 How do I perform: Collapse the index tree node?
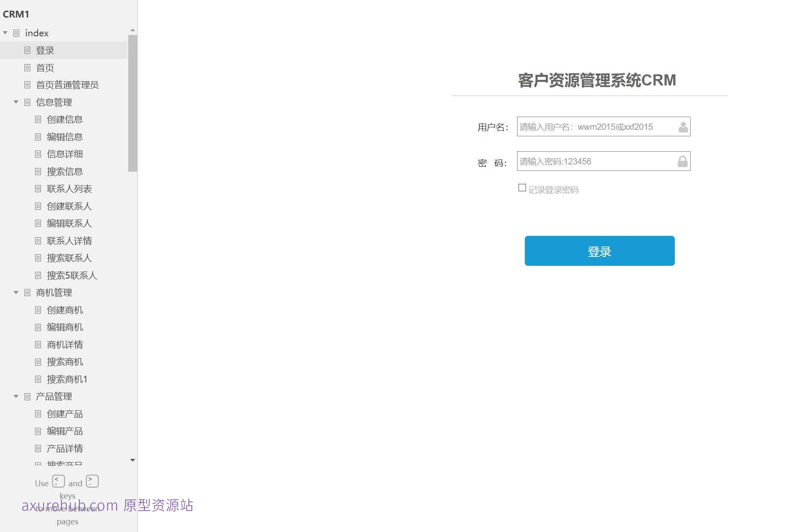[x=5, y=33]
